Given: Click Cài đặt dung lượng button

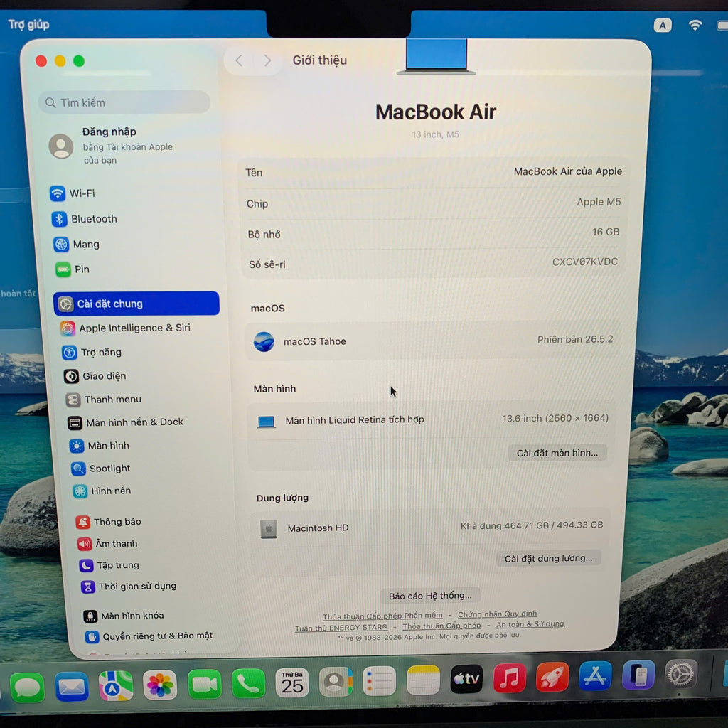Looking at the screenshot, I should pos(548,558).
